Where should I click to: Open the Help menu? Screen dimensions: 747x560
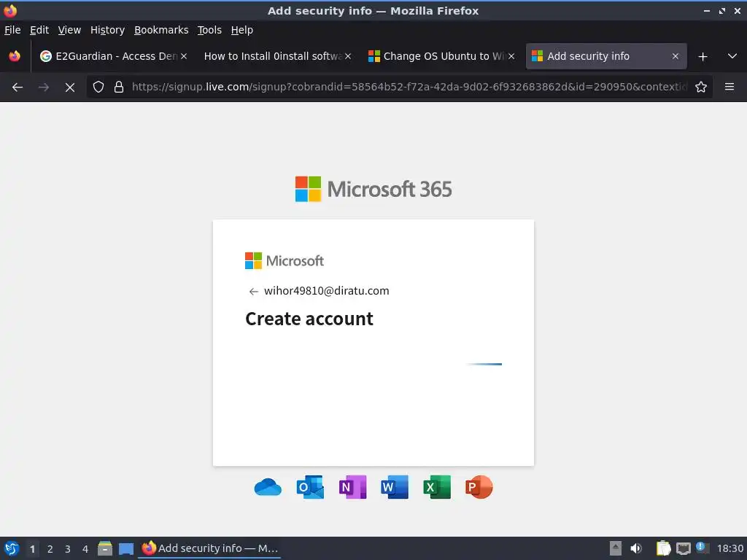tap(241, 30)
